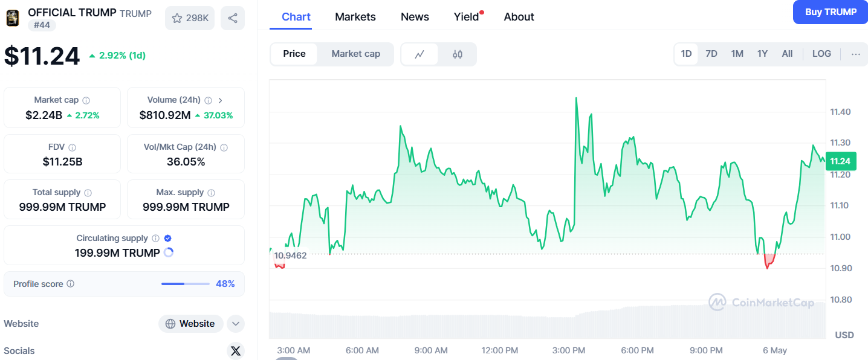Click the circulating supply progress ring
Screen dimensions: 868x360
pos(169,252)
